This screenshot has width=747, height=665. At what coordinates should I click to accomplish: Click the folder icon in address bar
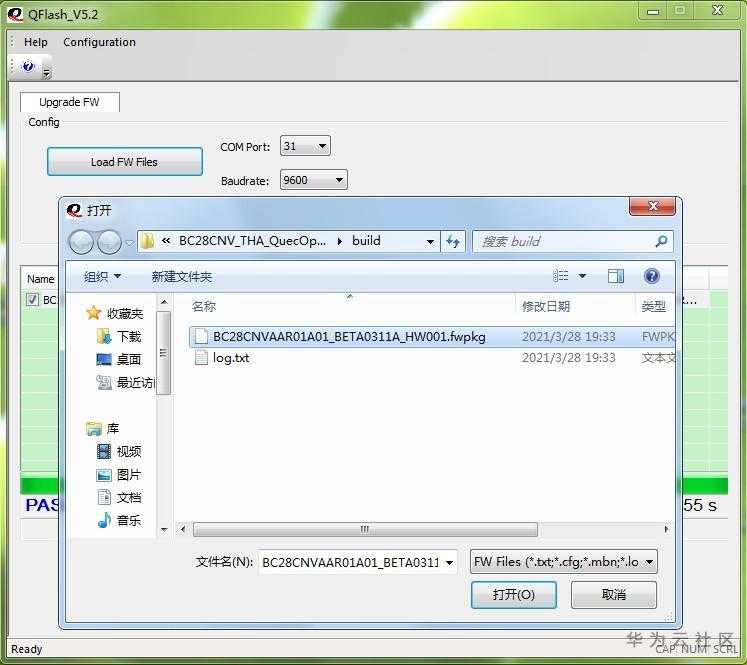[148, 241]
